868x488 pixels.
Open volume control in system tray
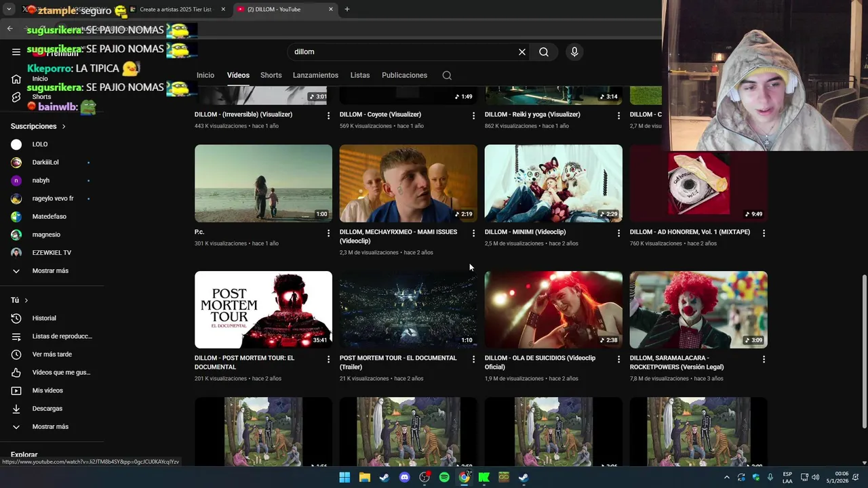815,477
